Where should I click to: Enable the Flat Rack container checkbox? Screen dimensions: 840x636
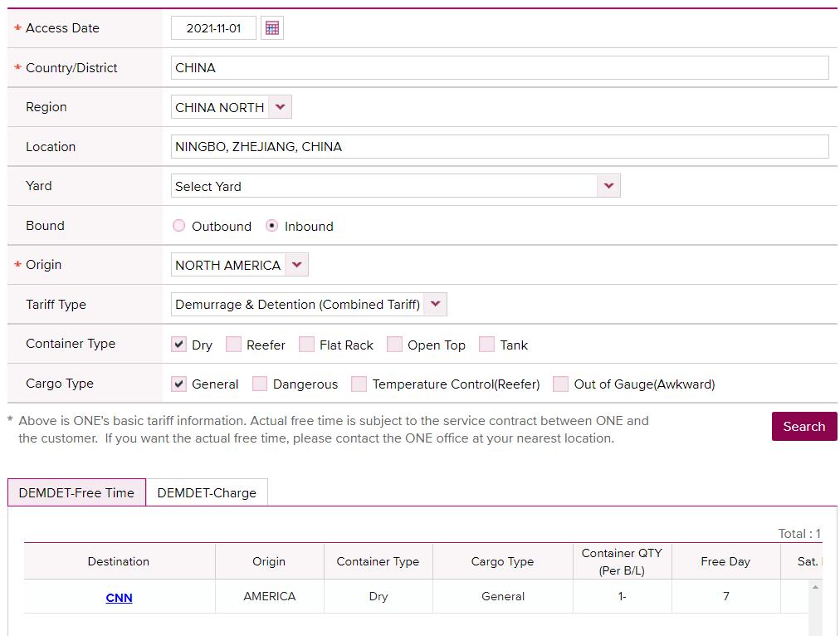(306, 345)
